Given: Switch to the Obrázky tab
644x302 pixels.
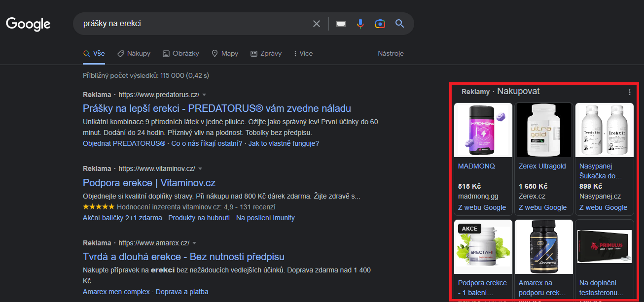Looking at the screenshot, I should pyautogui.click(x=180, y=53).
